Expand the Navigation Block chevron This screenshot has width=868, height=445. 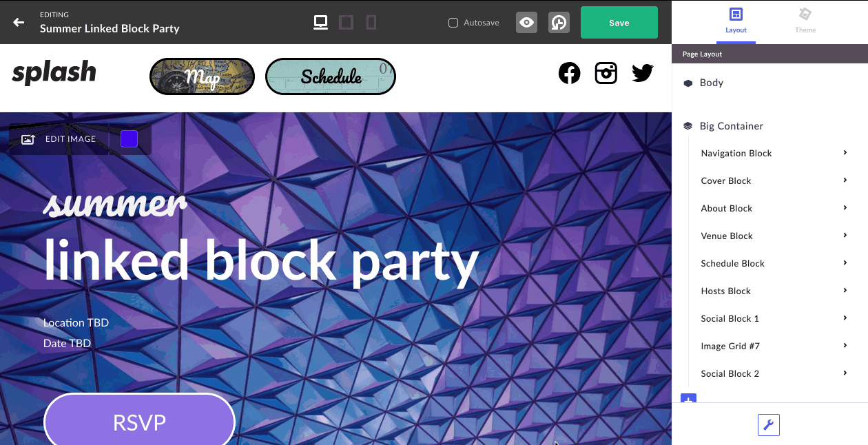coord(845,153)
